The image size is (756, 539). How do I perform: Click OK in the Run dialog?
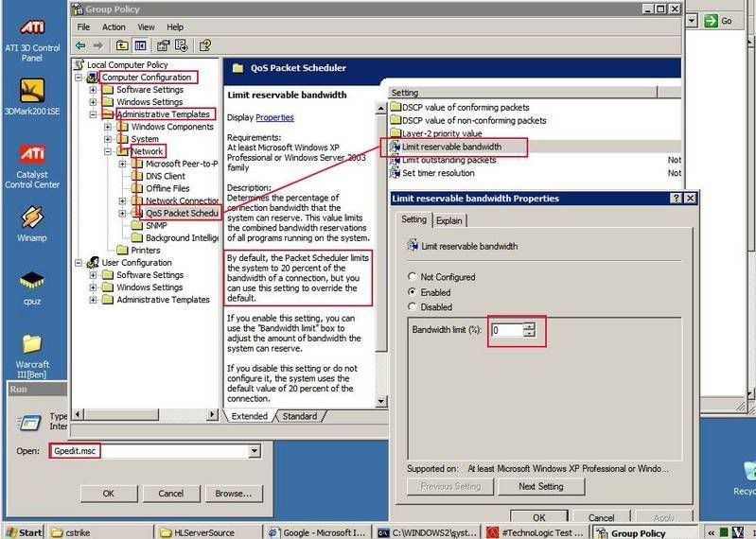(109, 494)
